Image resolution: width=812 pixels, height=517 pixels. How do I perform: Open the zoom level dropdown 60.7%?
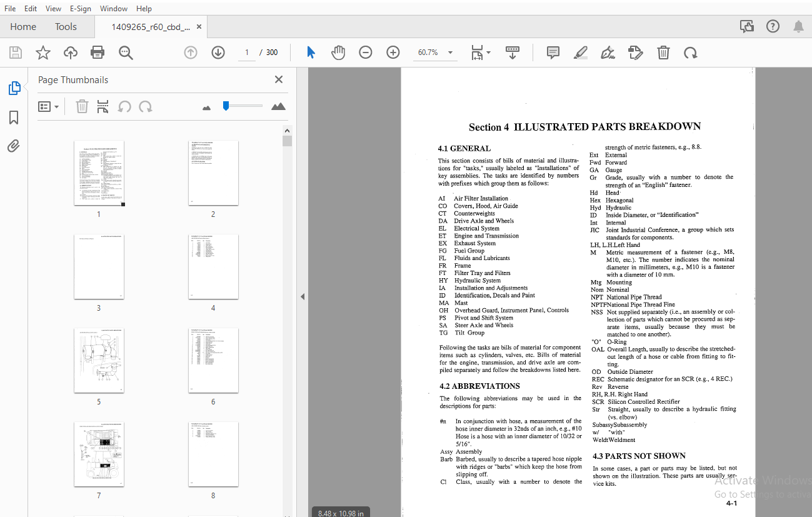pos(435,53)
